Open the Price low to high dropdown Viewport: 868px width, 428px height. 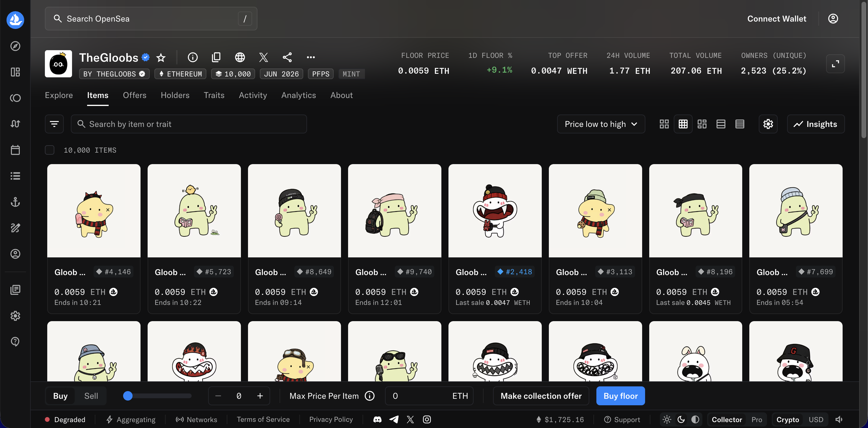(601, 124)
